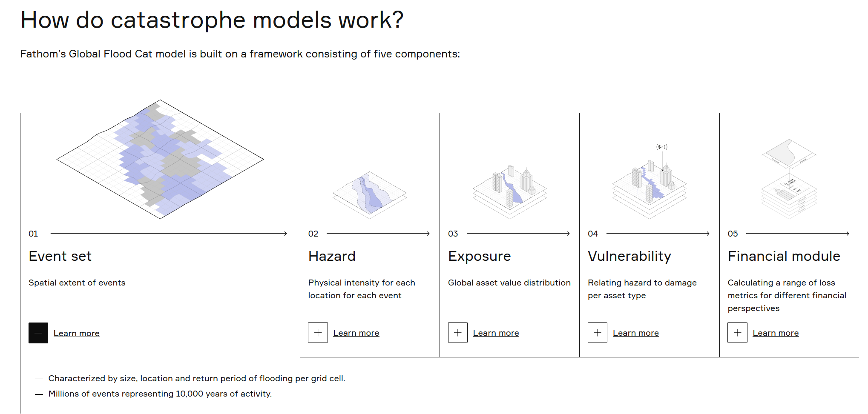Click the Hazard flood intensity map icon
The height and width of the screenshot is (414, 868).
point(369,196)
